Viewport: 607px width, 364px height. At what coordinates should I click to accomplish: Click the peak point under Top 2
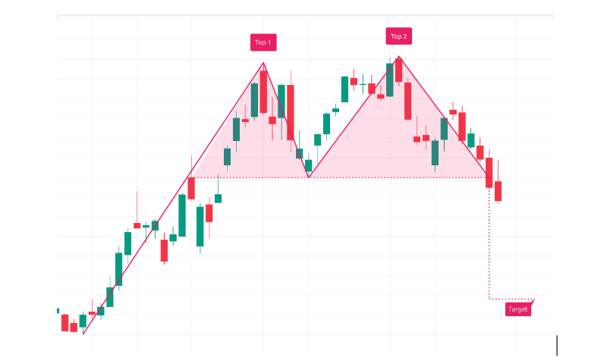(x=398, y=57)
